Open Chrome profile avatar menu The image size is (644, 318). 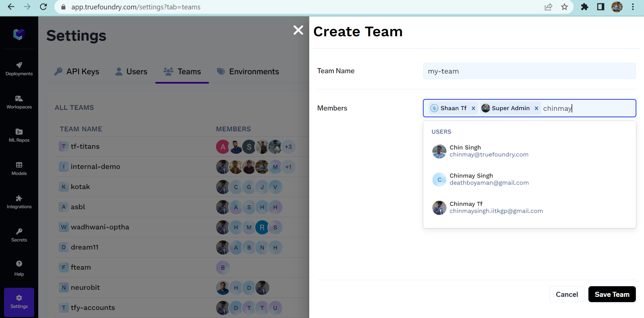click(617, 7)
